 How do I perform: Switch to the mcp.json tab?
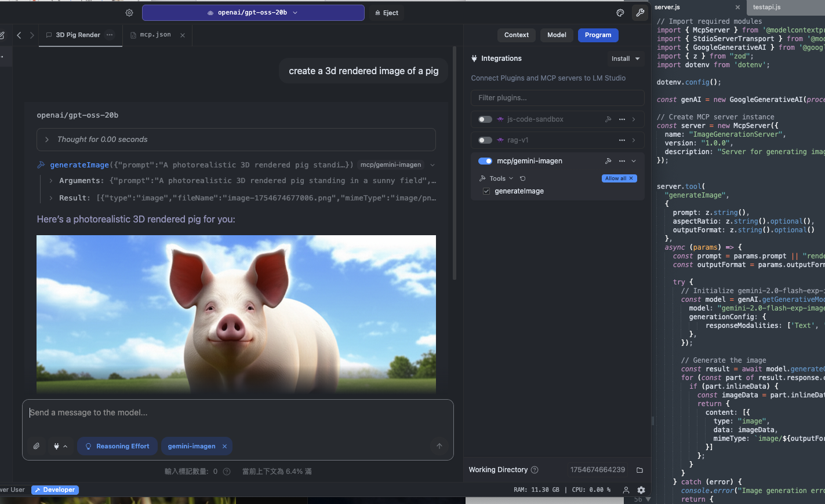(155, 35)
